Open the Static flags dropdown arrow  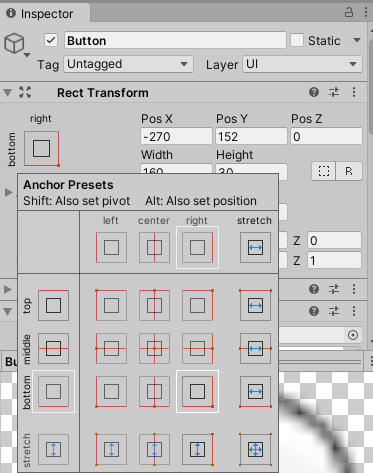tap(357, 40)
